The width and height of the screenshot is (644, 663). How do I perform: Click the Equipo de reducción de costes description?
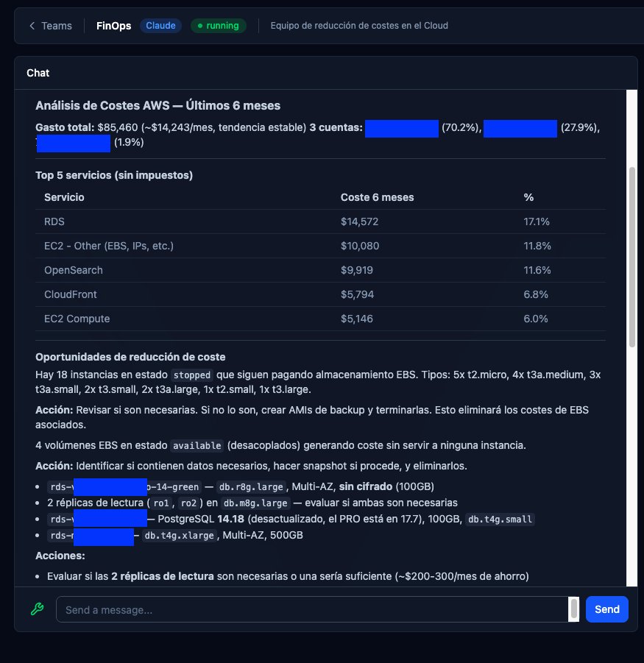[359, 25]
